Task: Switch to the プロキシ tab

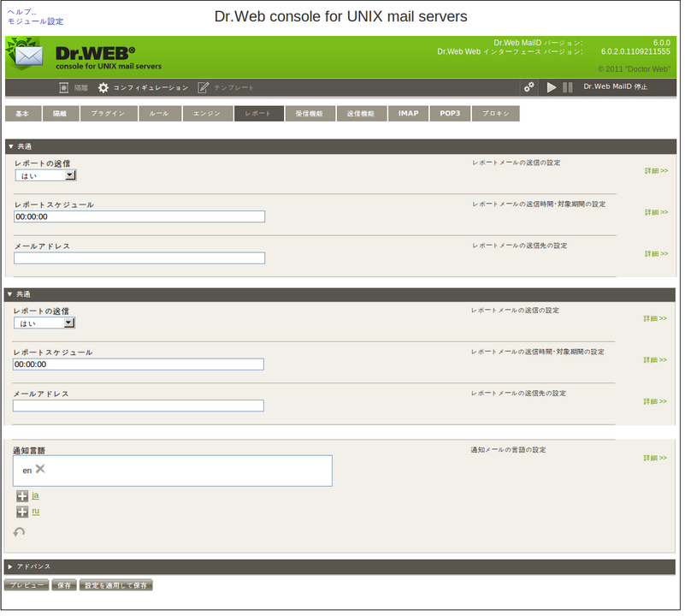Action: pos(497,114)
